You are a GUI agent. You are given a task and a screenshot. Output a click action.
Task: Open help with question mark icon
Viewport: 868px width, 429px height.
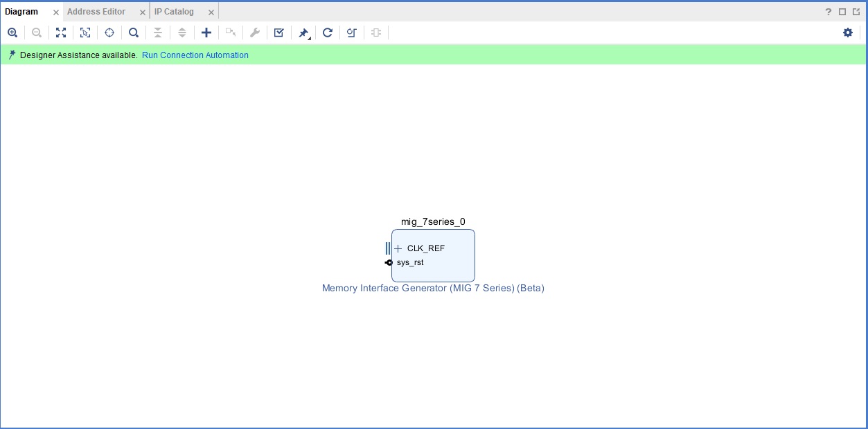[829, 12]
